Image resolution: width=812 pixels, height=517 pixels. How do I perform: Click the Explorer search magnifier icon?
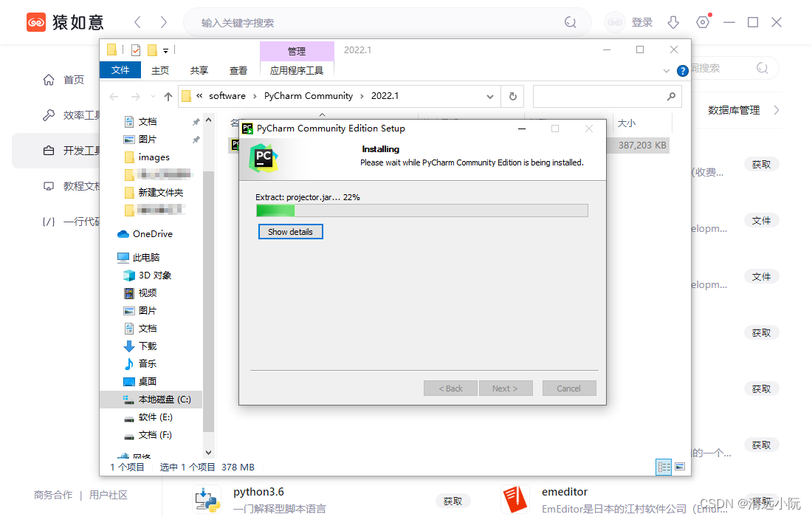pos(671,96)
